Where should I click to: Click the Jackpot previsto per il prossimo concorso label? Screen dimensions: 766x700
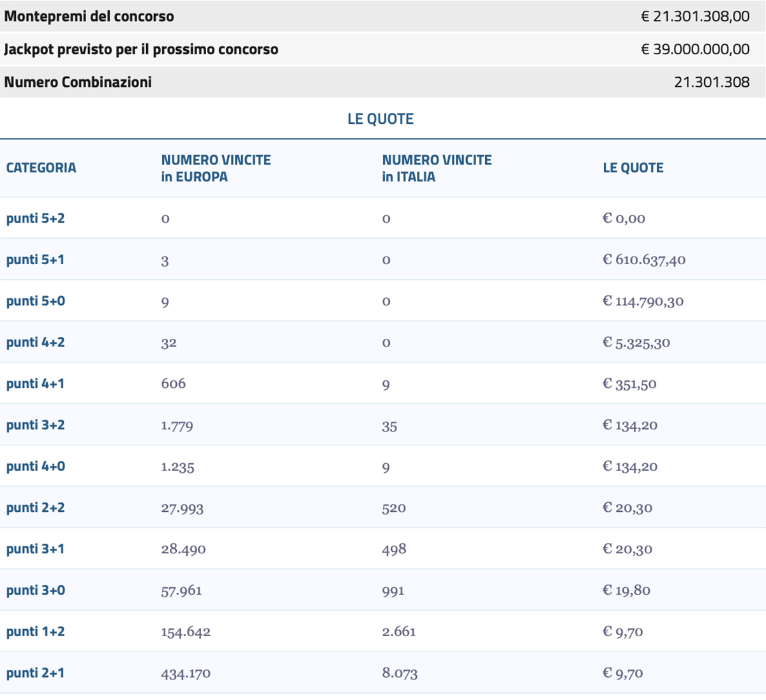point(142,48)
